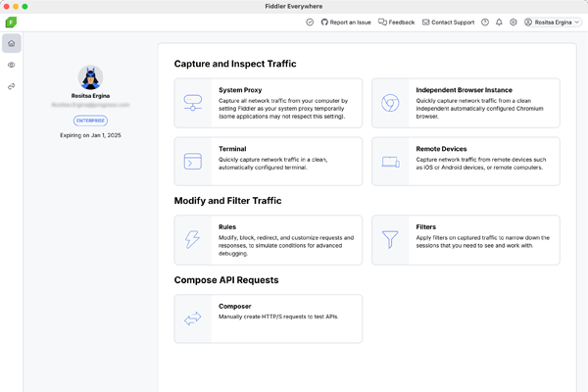Open the Home view in sidebar

pos(11,43)
